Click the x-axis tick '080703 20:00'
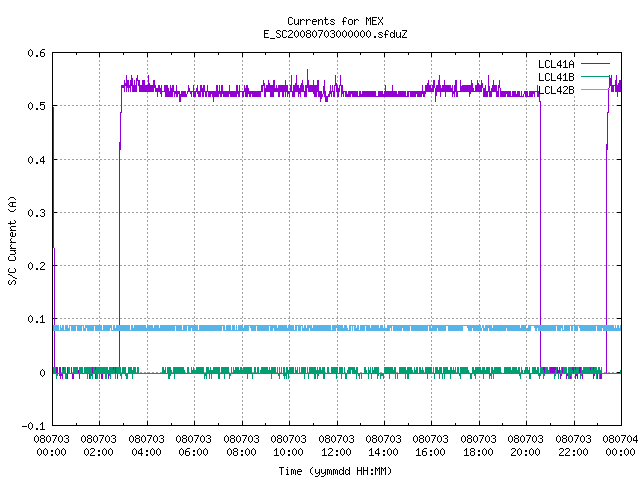This screenshot has width=640, height=480. (x=525, y=446)
